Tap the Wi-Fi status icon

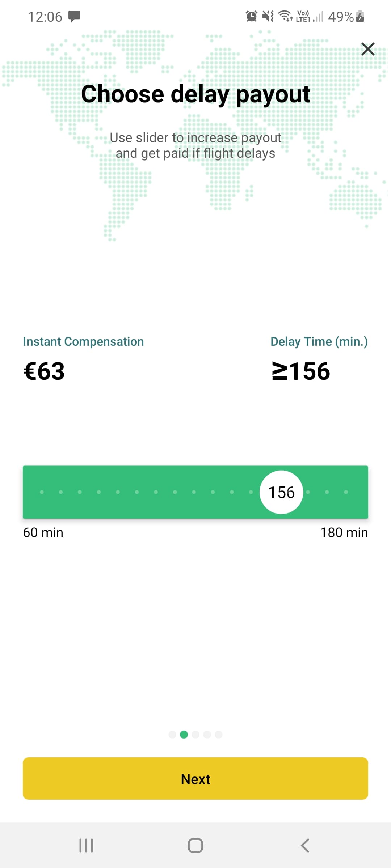point(286,16)
